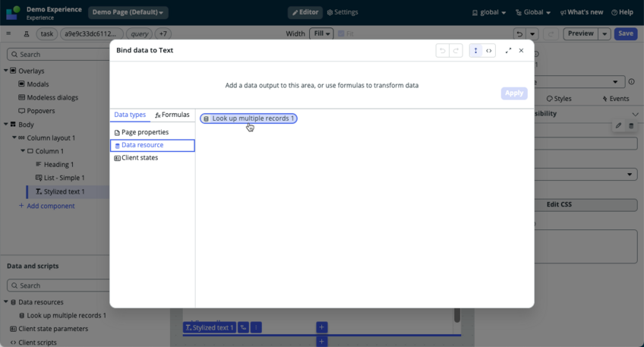Open the undo history dropdown arrow
The height and width of the screenshot is (347, 644).
(532, 33)
